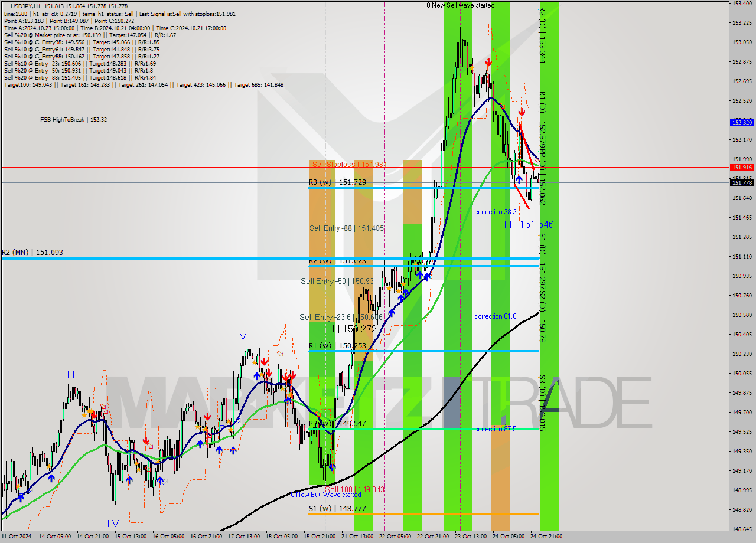Select the 'correction 38.2' label
This screenshot has width=756, height=543.
(496, 212)
